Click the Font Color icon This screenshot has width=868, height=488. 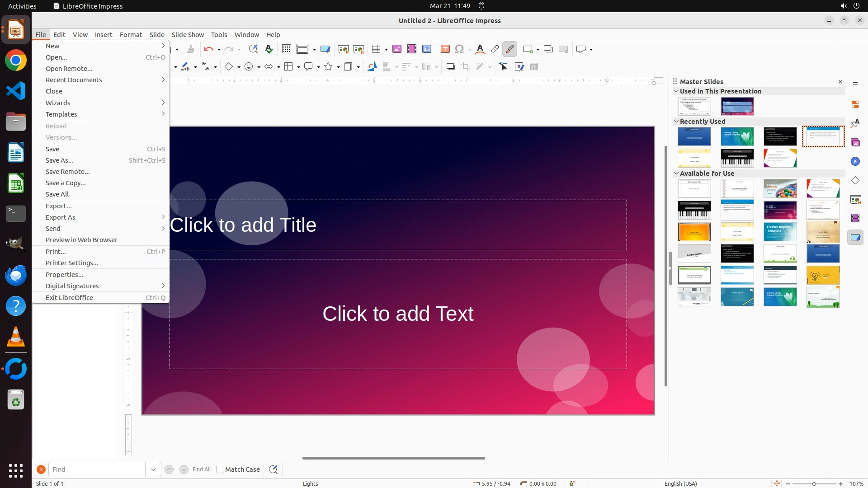[x=480, y=49]
